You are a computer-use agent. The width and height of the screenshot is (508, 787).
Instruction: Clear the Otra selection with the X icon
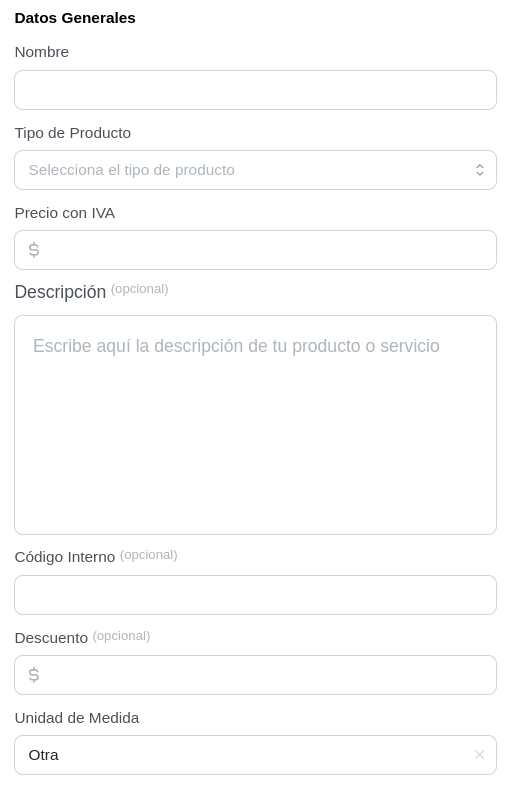point(479,755)
